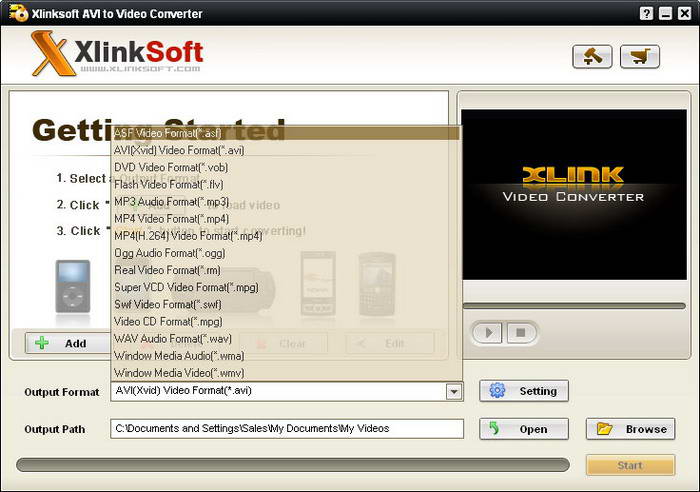
Task: Minimize the converter window
Action: pos(665,13)
